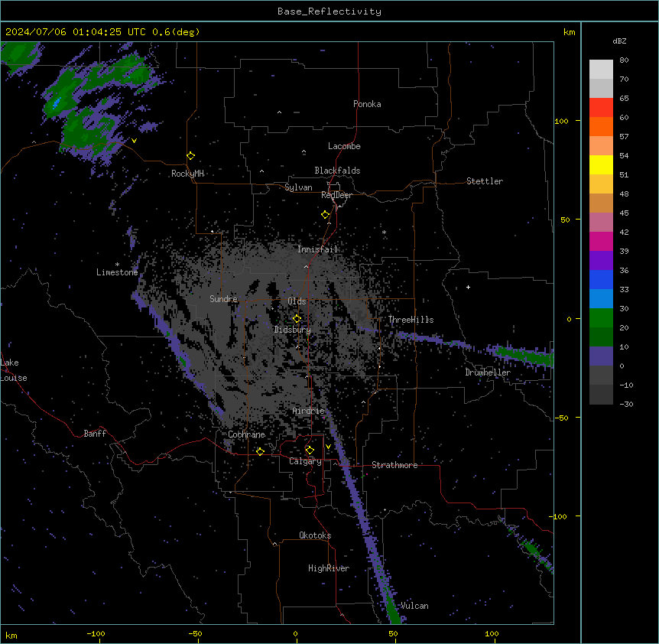Click the yellow diamond marker south of RedDeer
The width and height of the screenshot is (659, 644).
tap(325, 215)
